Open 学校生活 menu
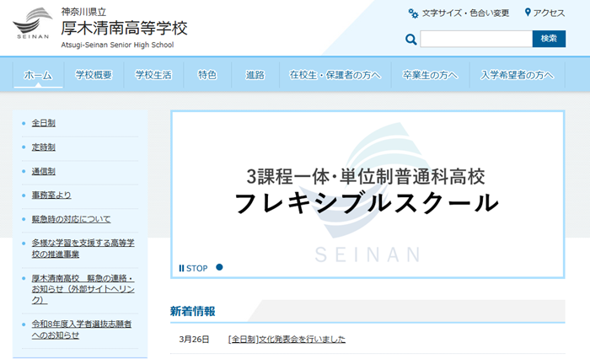Screen dimensions: 590x364 (x=153, y=75)
